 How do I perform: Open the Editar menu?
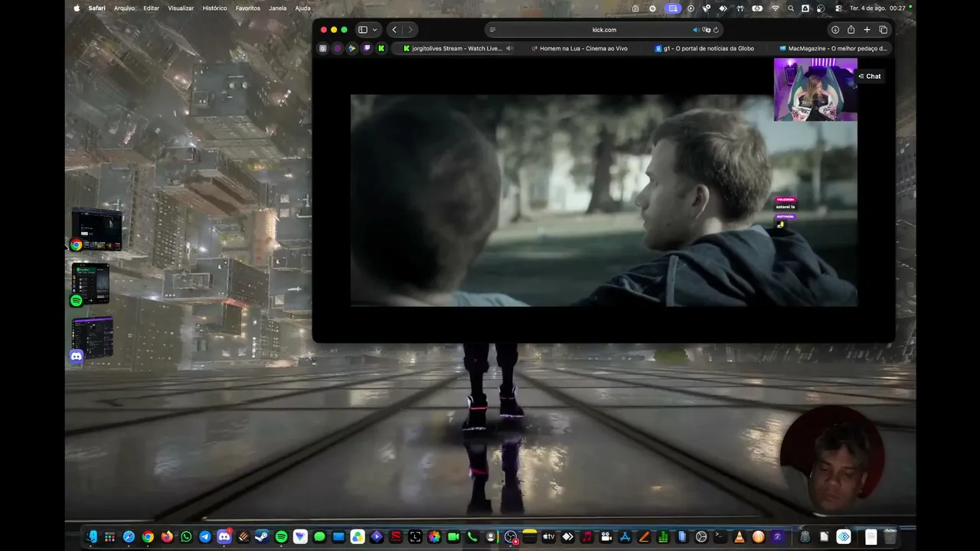pyautogui.click(x=151, y=8)
